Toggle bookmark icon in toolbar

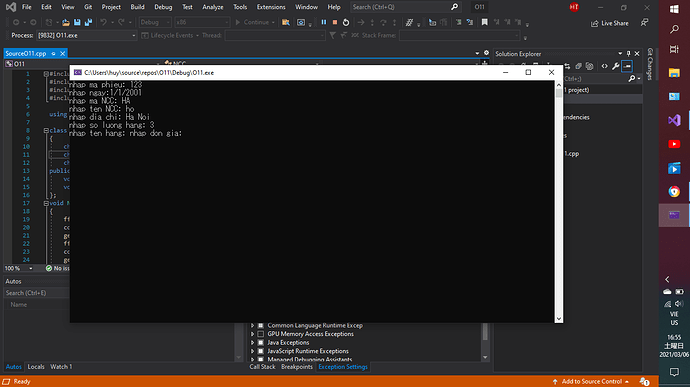pos(484,22)
